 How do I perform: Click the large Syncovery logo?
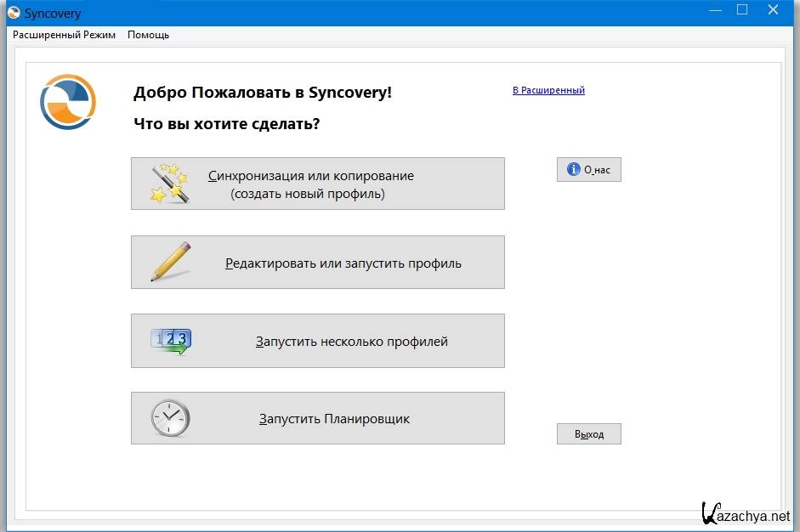point(68,102)
